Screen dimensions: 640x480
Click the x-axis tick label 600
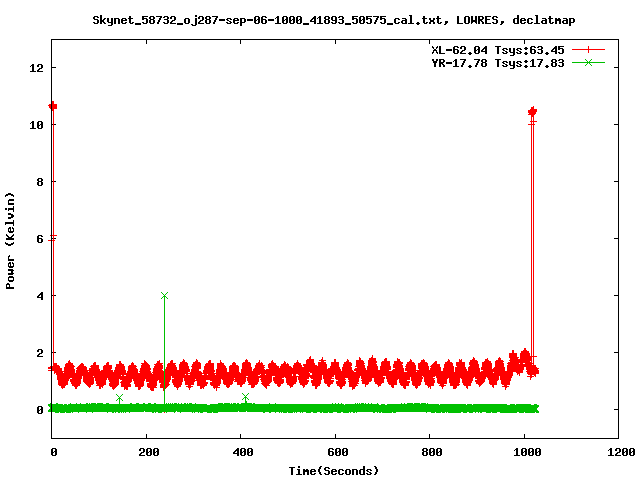338,452
